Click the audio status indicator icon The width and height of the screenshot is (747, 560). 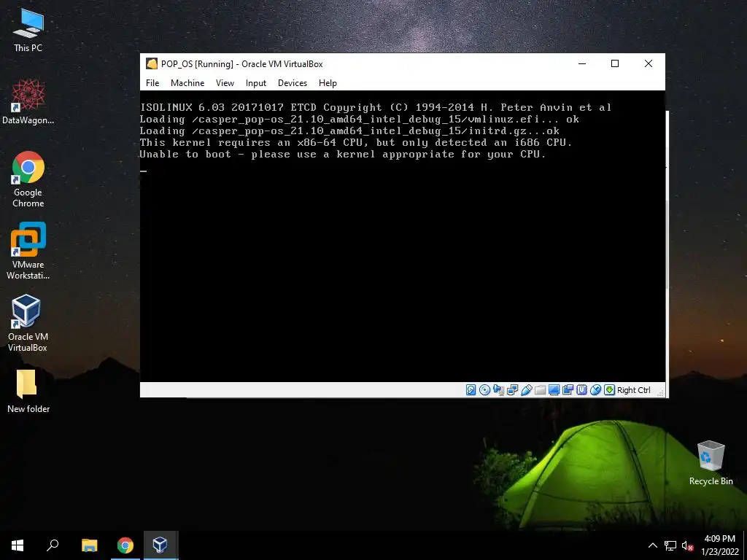[x=498, y=390]
